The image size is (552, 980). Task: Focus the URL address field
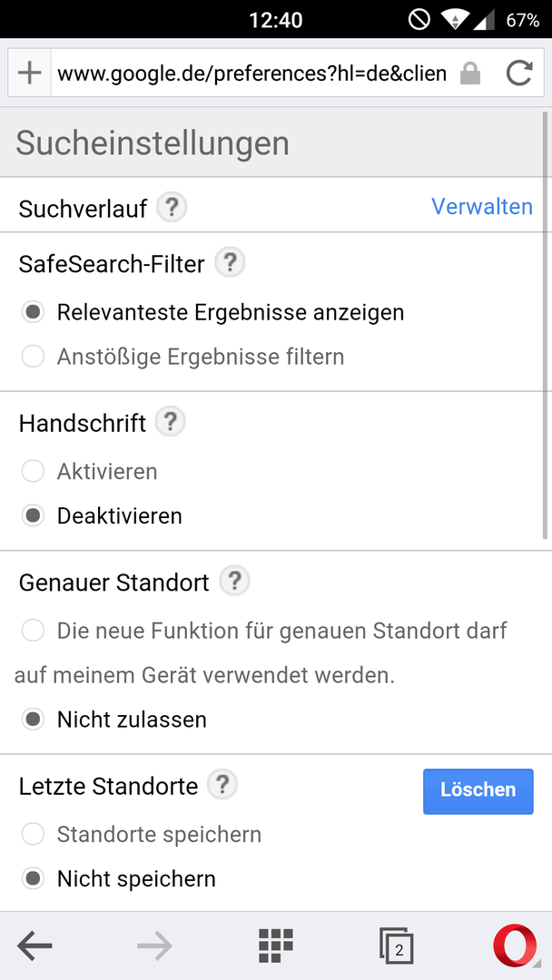click(x=251, y=73)
